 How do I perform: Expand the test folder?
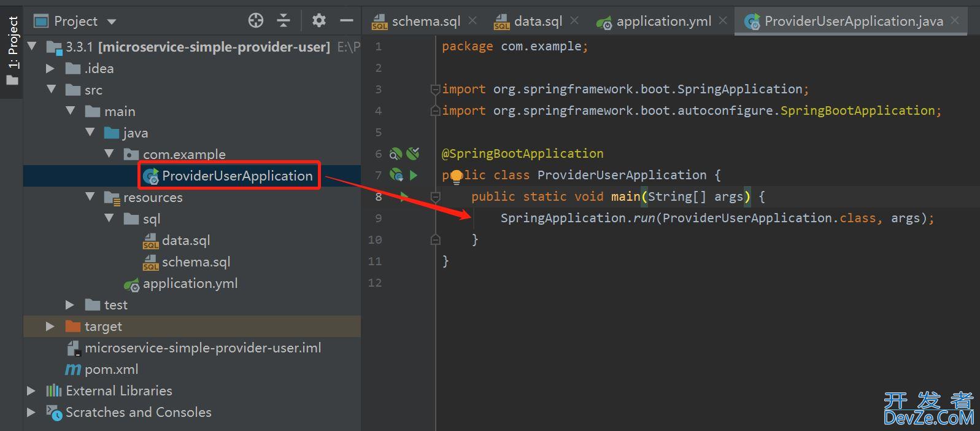click(x=71, y=305)
